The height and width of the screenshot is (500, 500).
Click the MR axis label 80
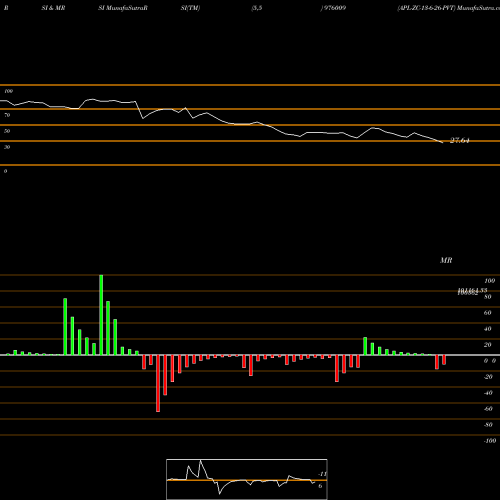[487, 297]
